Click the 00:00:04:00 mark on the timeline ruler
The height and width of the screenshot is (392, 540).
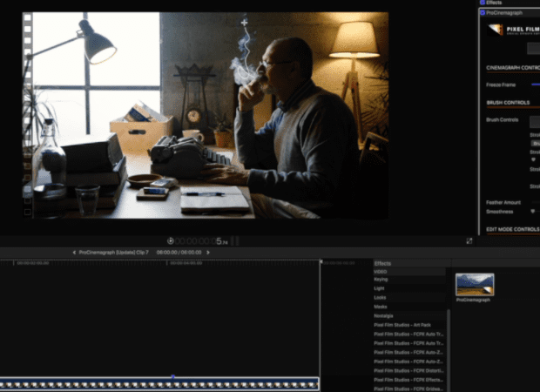[186, 263]
